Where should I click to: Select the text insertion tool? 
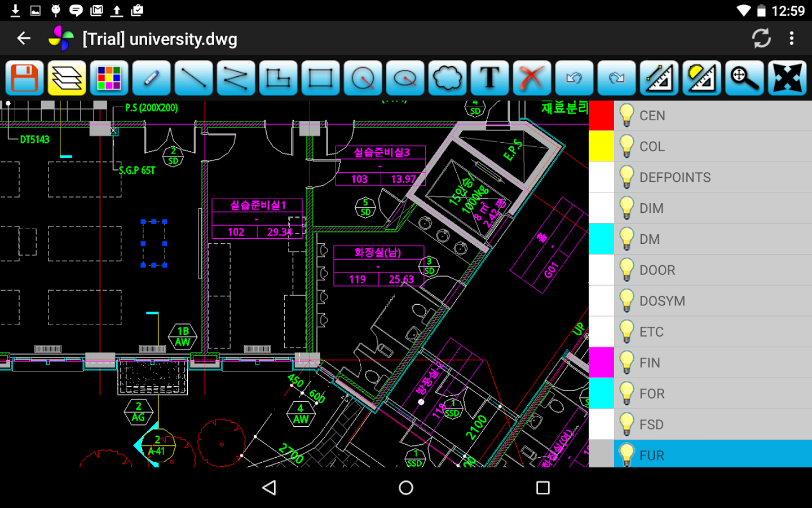coord(489,78)
